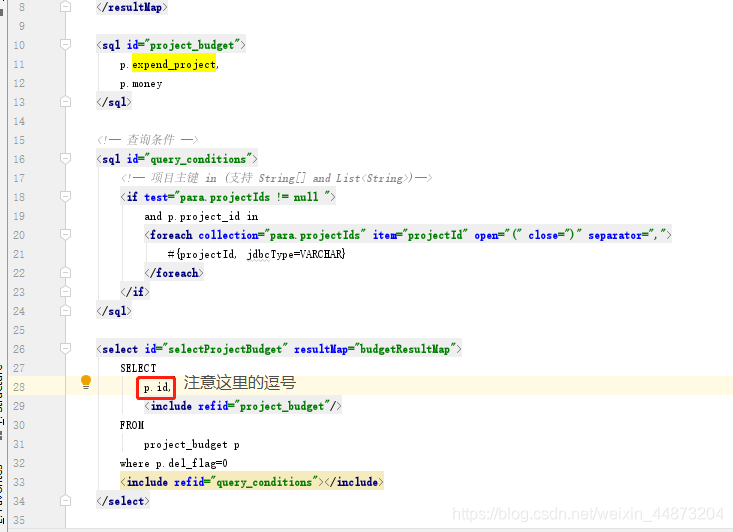Viewport: 733px width, 532px height.
Task: Collapse fold marker at line 13 closing sql
Action: click(66, 101)
